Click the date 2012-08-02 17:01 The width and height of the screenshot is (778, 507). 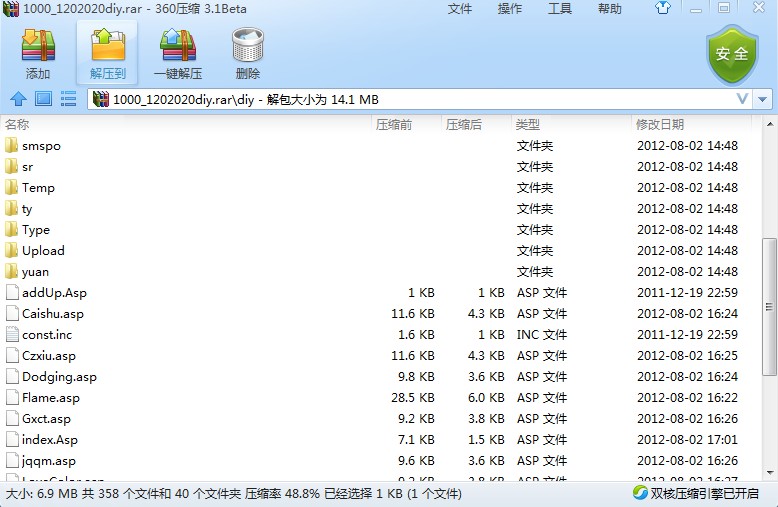[x=688, y=440]
